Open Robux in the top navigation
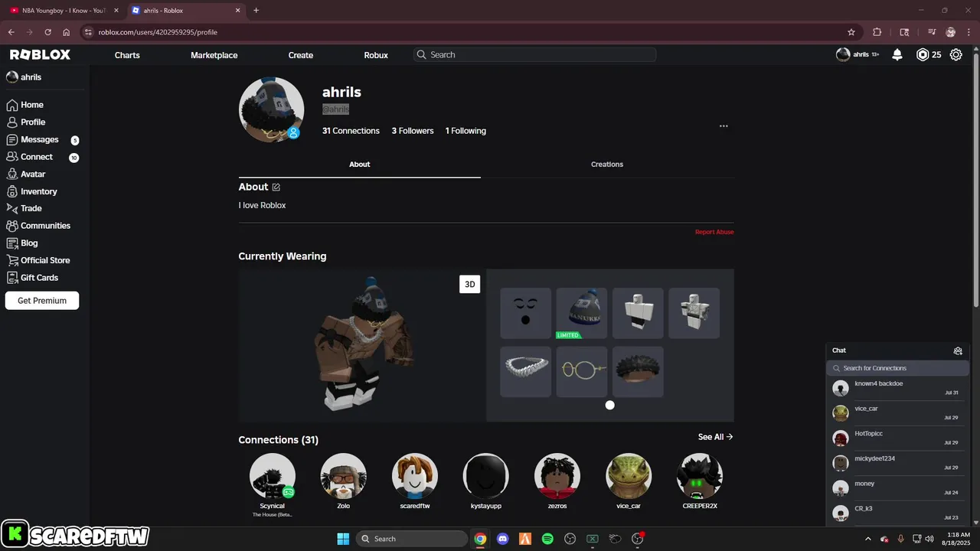 (376, 55)
